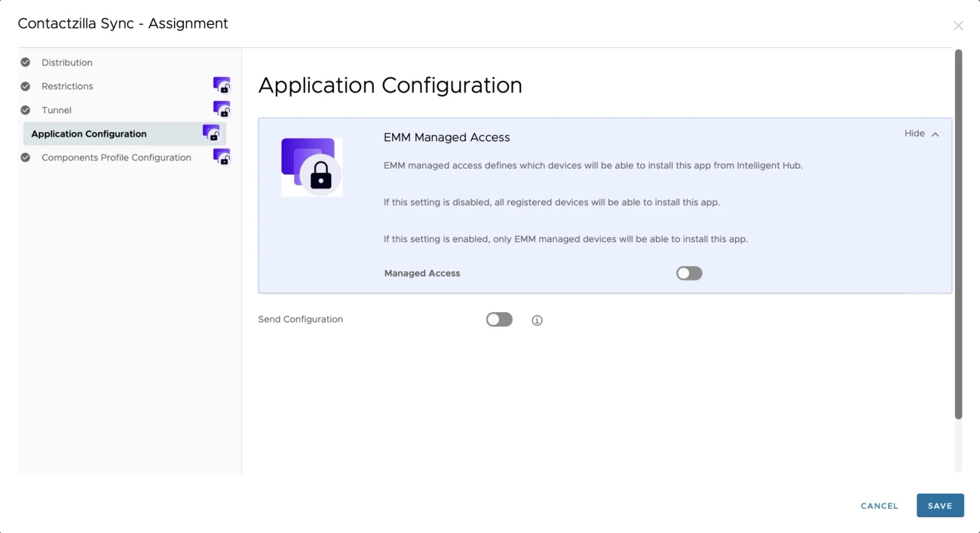980x533 pixels.
Task: Click the large EMM Managed Access lock image
Action: [x=312, y=167]
